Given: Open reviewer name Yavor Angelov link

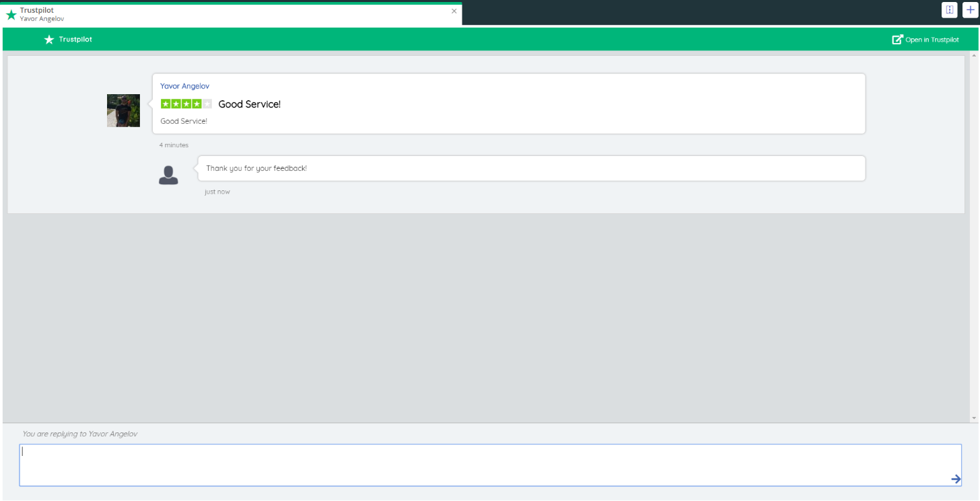Looking at the screenshot, I should pos(184,86).
